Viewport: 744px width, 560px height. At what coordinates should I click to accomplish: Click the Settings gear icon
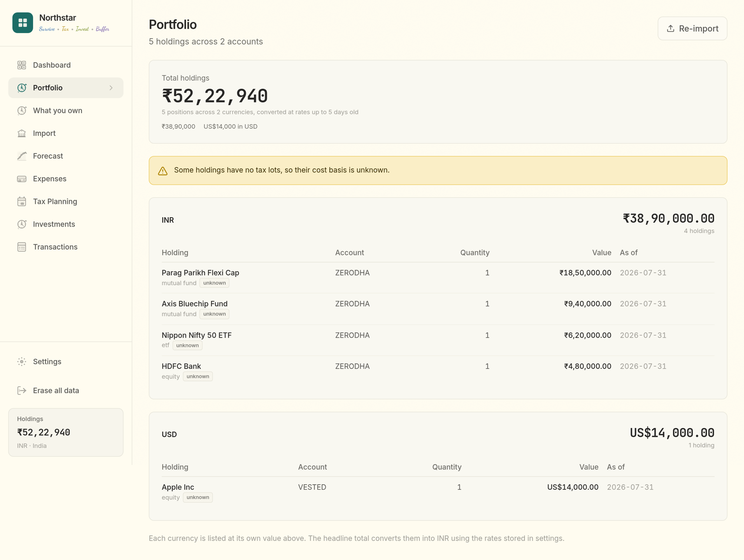[x=22, y=362]
